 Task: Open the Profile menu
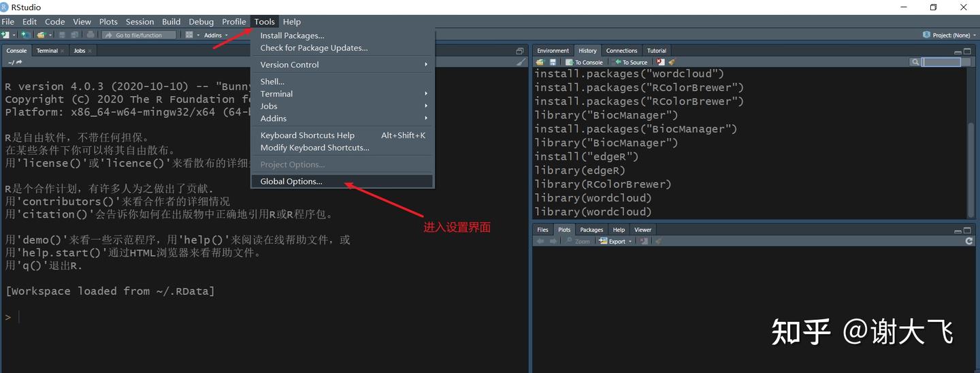[233, 22]
